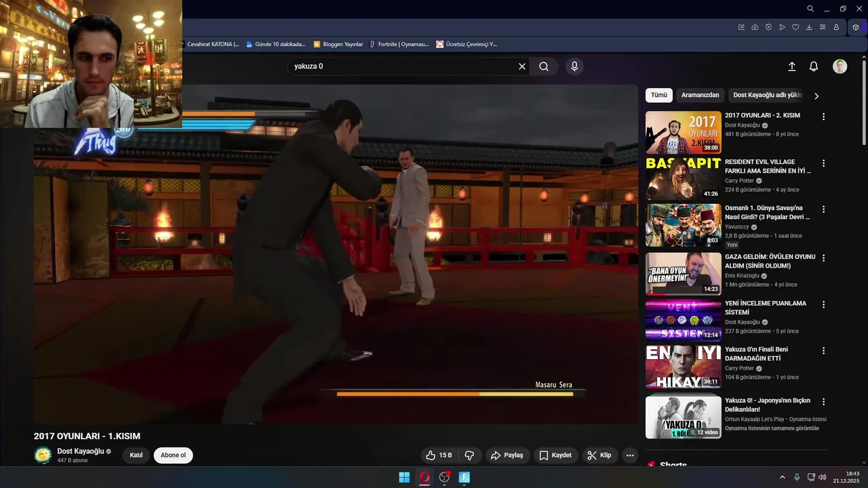Screen dimensions: 868x488
Task: Open Dost Kayaoğlu channel avatar
Action: point(43,455)
